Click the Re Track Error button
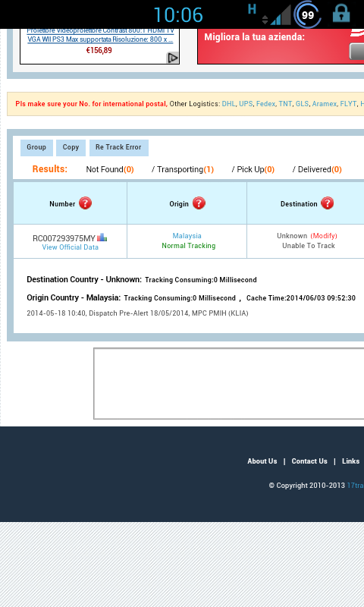The image size is (364, 607). (119, 147)
